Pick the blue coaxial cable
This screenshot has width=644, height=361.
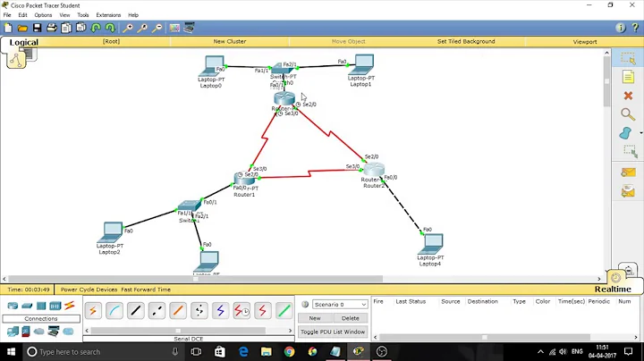coord(220,311)
